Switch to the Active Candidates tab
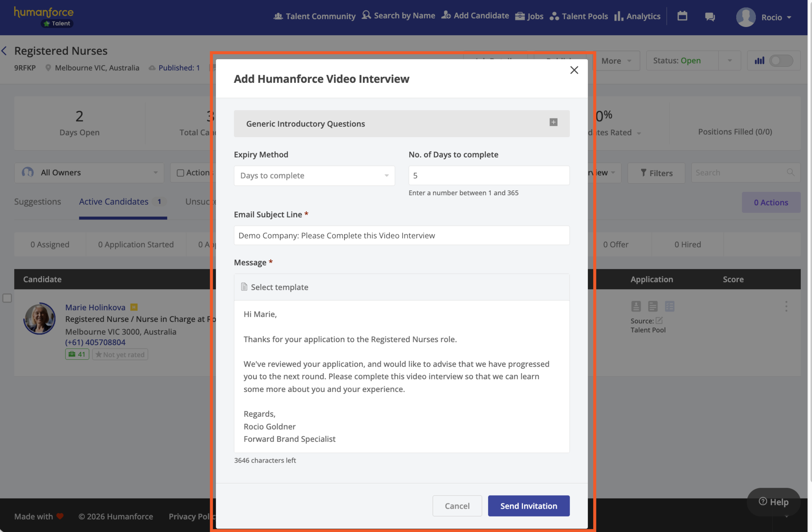 click(123, 201)
